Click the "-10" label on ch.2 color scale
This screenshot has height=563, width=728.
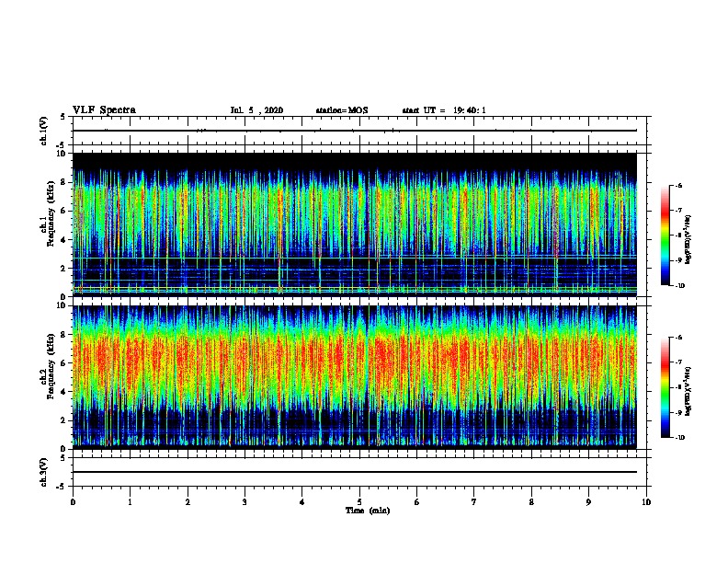pyautogui.click(x=679, y=438)
